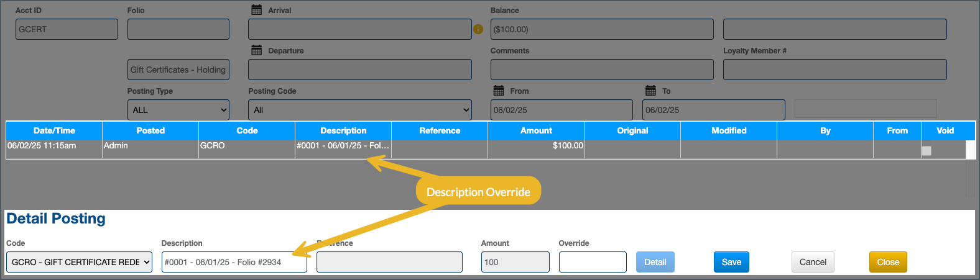Open the Arrival calendar icon
980x280 pixels.
click(x=256, y=10)
